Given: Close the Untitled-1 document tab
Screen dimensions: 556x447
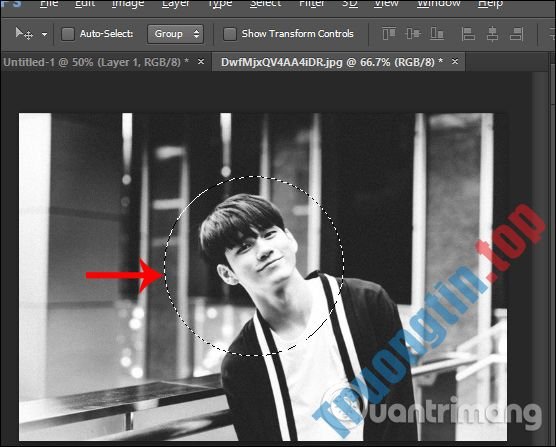Looking at the screenshot, I should click(x=201, y=62).
